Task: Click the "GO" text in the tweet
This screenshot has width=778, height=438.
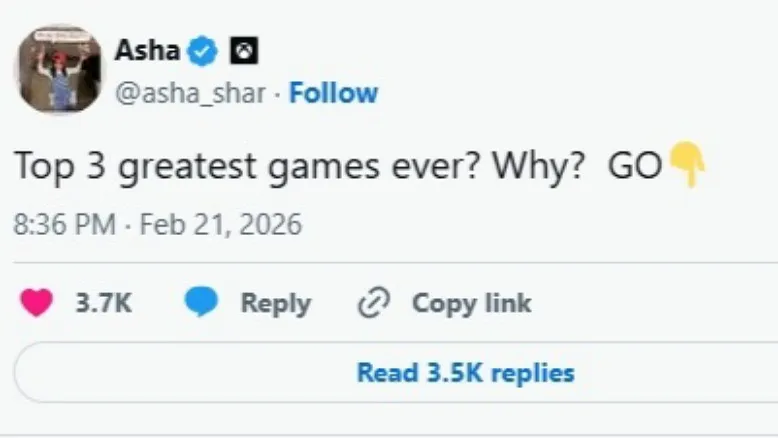Action: [x=635, y=166]
